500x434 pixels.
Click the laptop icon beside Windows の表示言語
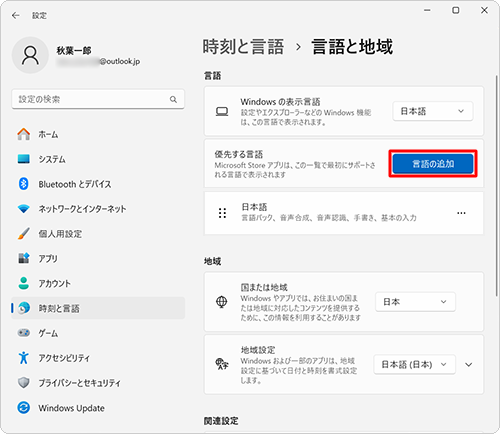coord(222,111)
